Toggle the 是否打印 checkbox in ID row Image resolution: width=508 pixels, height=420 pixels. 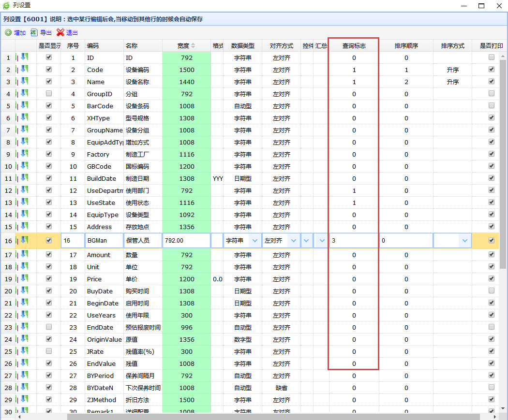click(492, 58)
